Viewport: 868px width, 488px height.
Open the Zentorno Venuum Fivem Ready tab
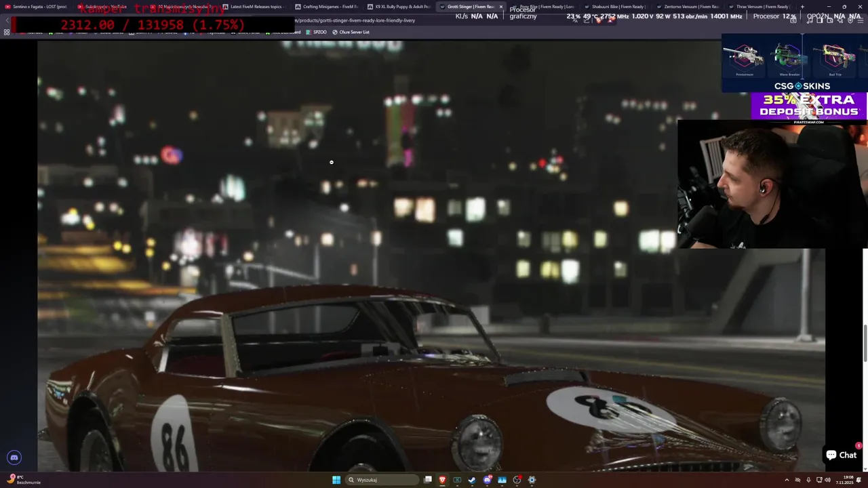[690, 7]
